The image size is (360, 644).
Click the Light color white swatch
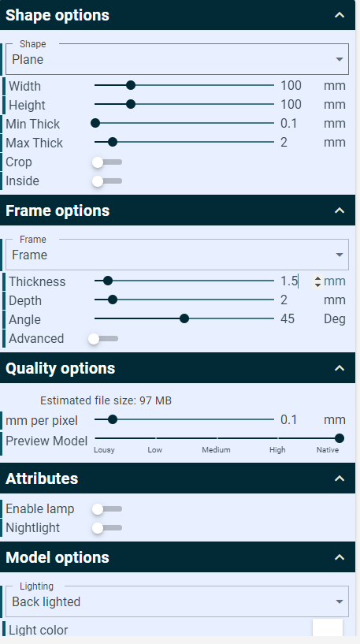[x=328, y=627]
